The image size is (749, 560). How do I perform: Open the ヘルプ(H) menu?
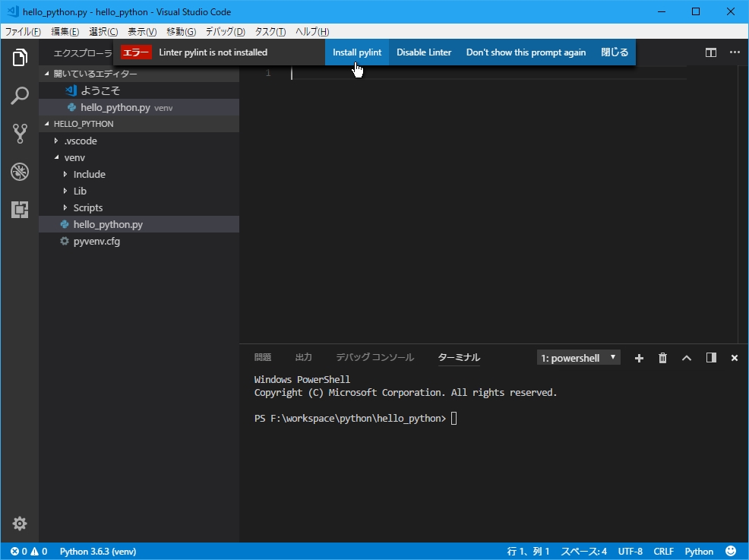click(312, 32)
